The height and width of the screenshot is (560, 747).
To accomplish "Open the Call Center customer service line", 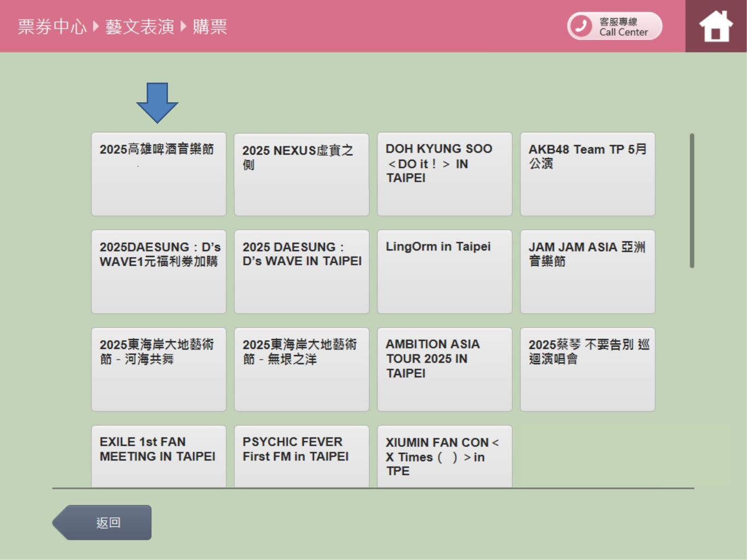I will pos(615,26).
